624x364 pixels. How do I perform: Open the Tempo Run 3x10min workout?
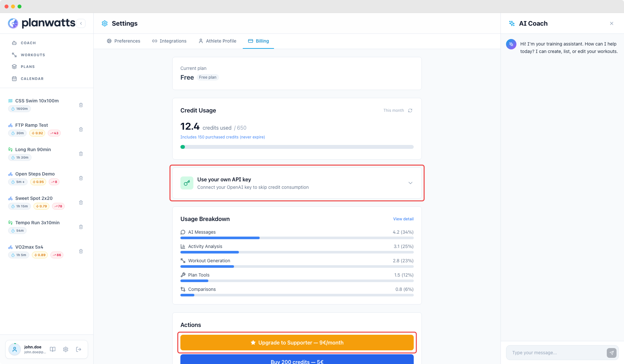point(37,223)
